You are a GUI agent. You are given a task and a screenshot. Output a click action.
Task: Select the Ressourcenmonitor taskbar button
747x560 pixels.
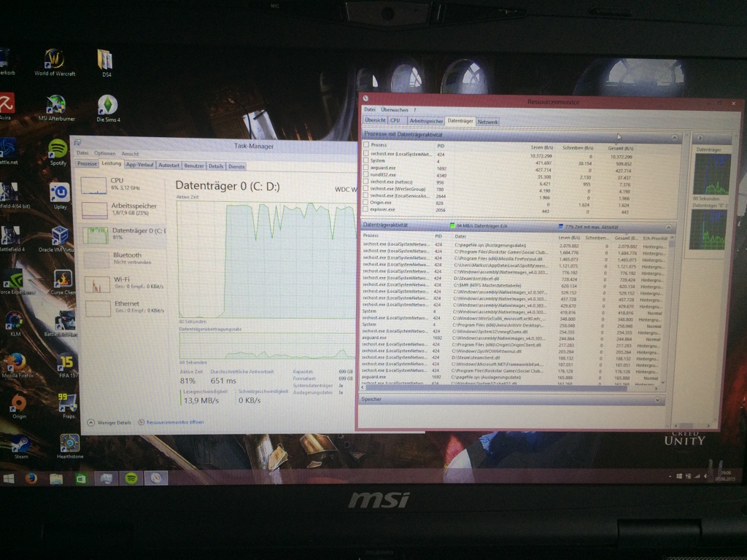[156, 478]
